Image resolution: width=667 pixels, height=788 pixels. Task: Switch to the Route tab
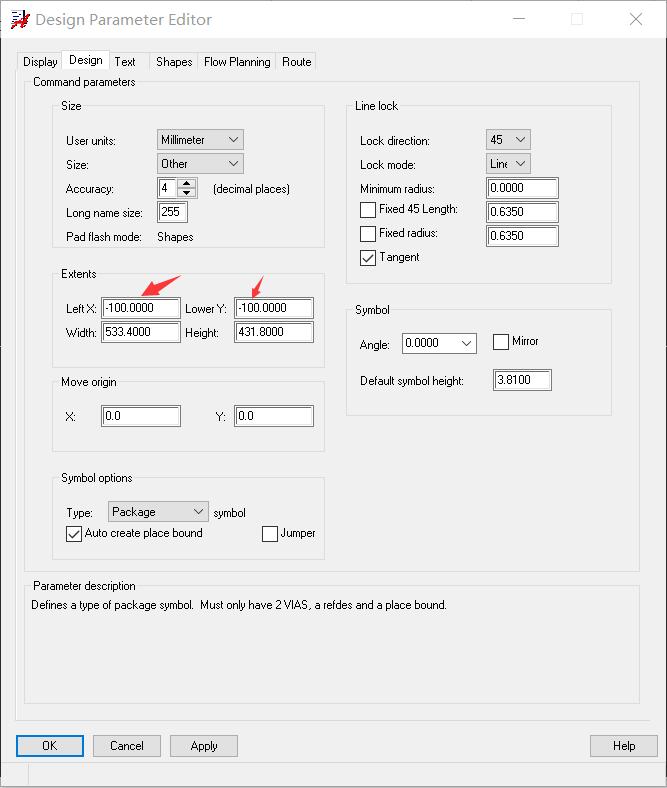297,61
